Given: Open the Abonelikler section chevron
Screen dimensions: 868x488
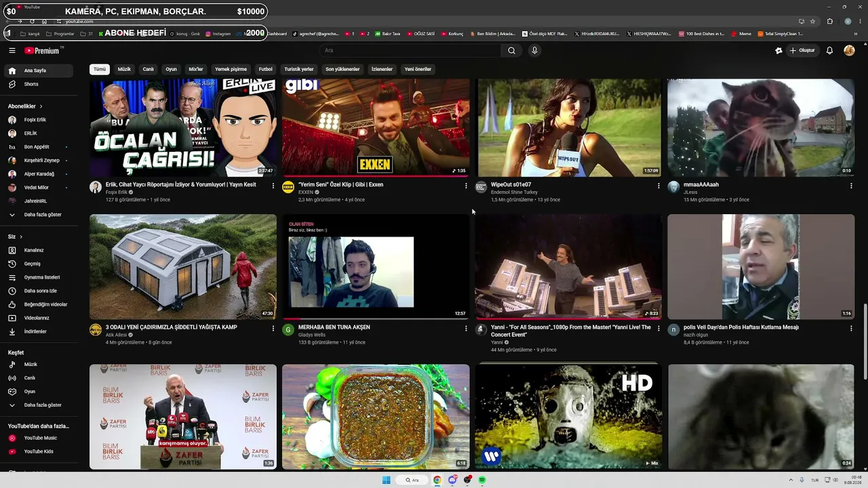Looking at the screenshot, I should (x=41, y=106).
